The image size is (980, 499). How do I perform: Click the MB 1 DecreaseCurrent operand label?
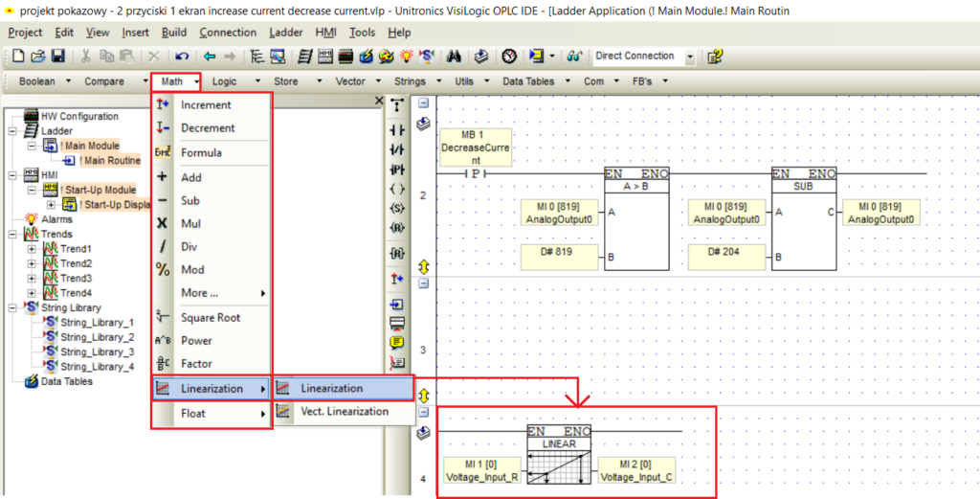[x=476, y=147]
